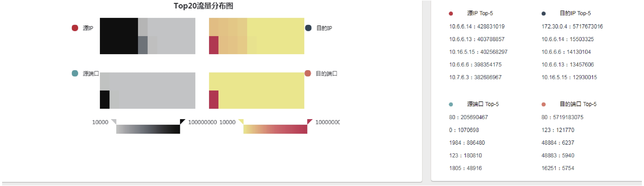The image size is (644, 186).
Task: Click the dark dot beside 目的IP Top-5
Action: 544,13
